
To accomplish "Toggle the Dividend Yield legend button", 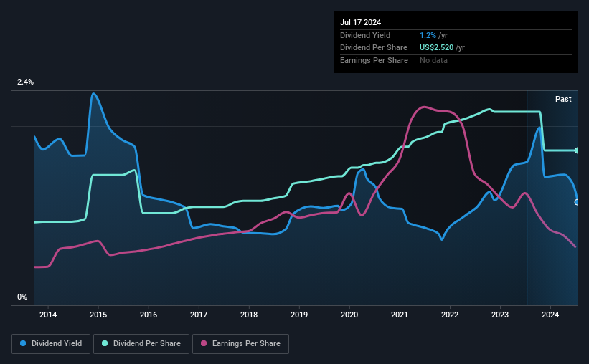I will pyautogui.click(x=51, y=344).
